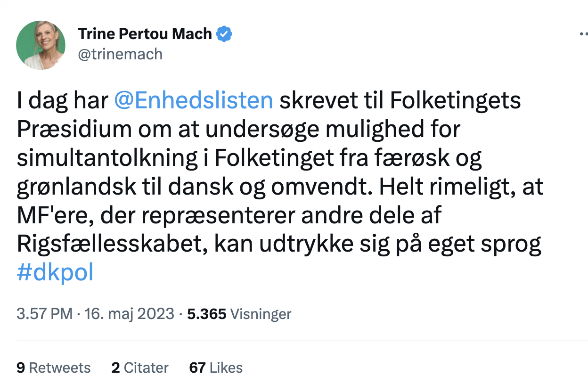View the 9 Retweets list
Viewport: 588px width, 376px height.
[x=54, y=368]
